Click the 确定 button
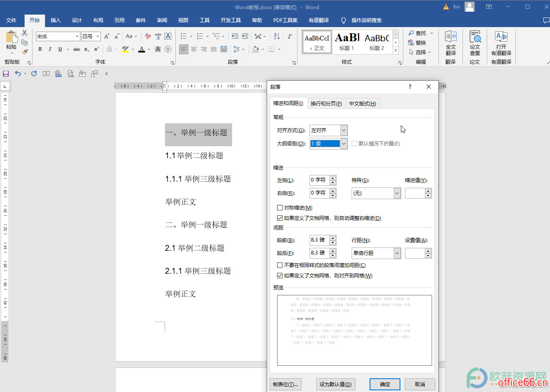 385,384
